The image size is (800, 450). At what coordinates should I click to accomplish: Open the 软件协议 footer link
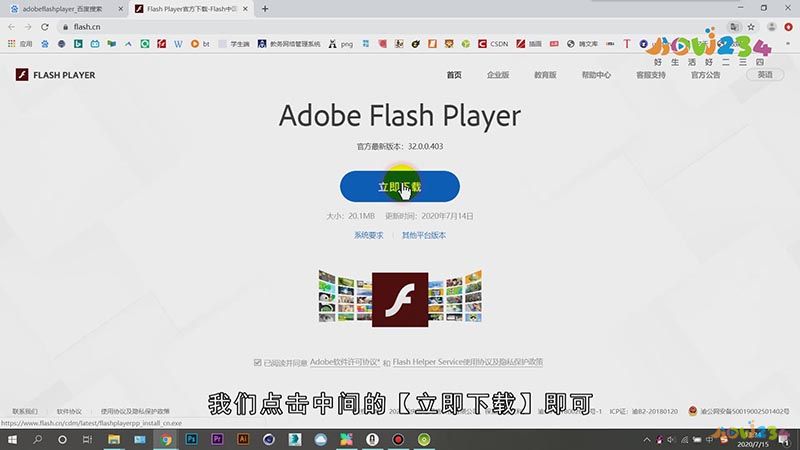(69, 411)
